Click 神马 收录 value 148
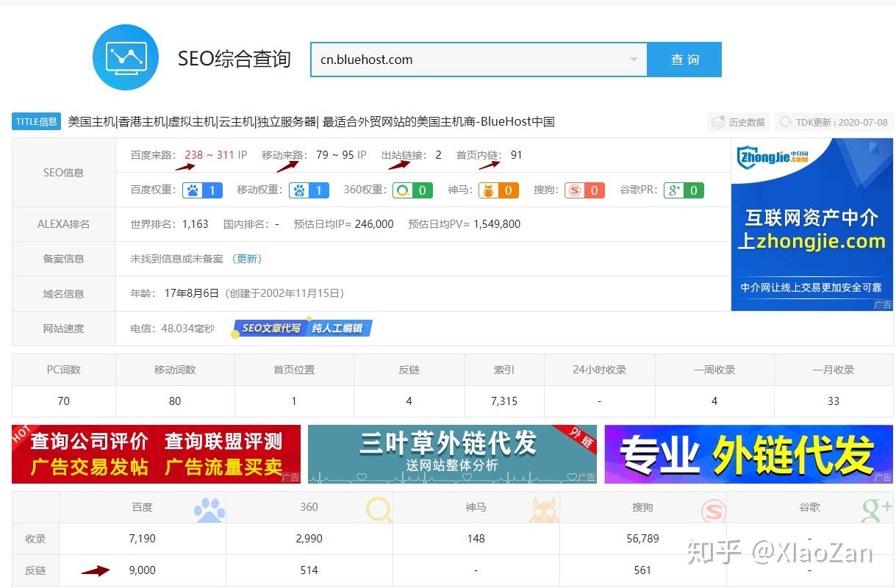896x588 pixels. (x=476, y=539)
